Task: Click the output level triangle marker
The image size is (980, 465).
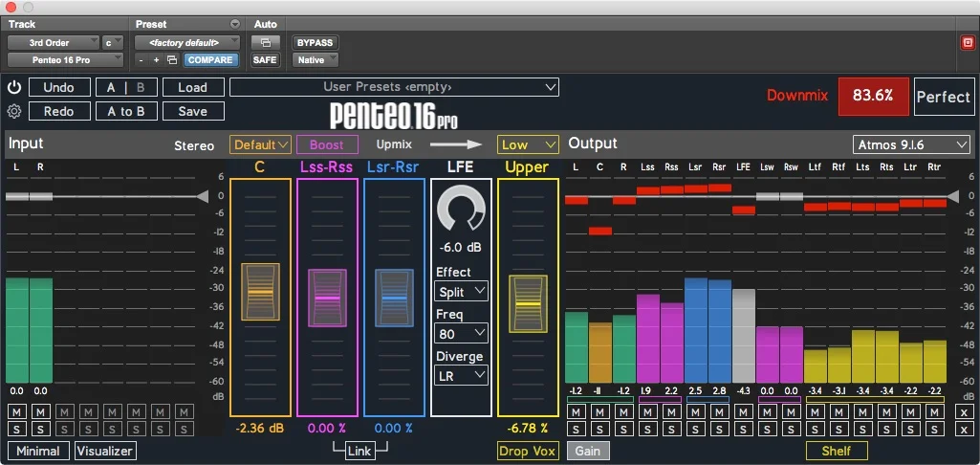Action: (x=952, y=196)
